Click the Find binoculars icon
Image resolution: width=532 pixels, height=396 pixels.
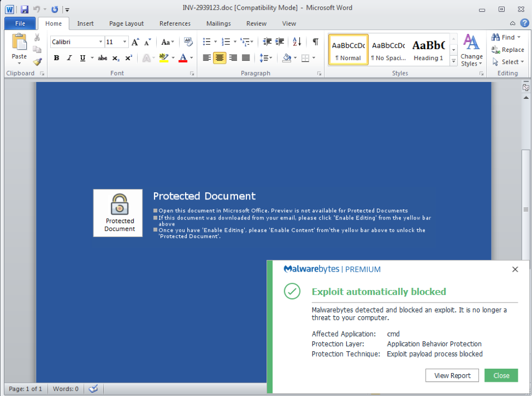coord(495,37)
